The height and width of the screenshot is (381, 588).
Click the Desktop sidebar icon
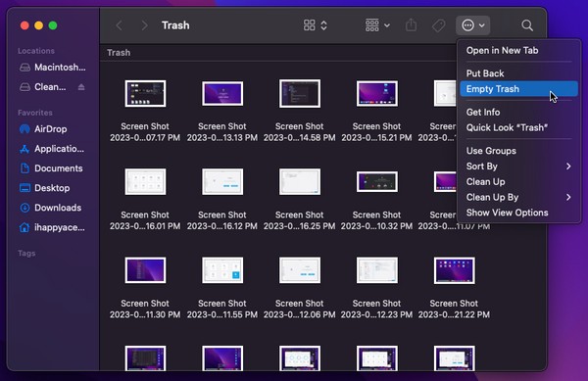pos(24,188)
